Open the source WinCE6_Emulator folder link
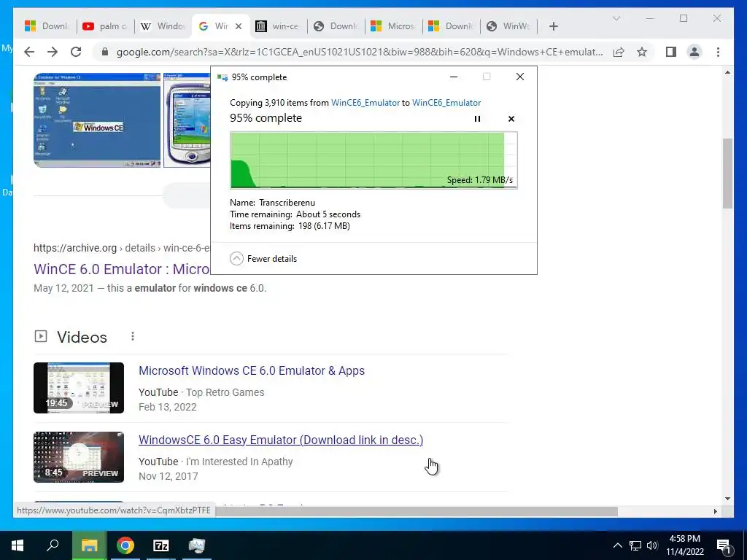 coord(365,103)
